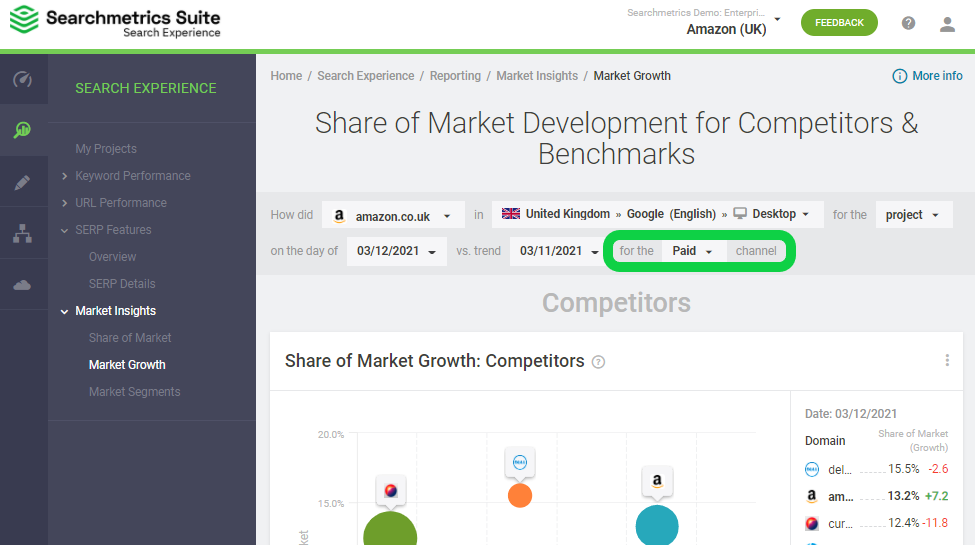
Task: Open the Paid channel dropdown
Action: [x=693, y=251]
